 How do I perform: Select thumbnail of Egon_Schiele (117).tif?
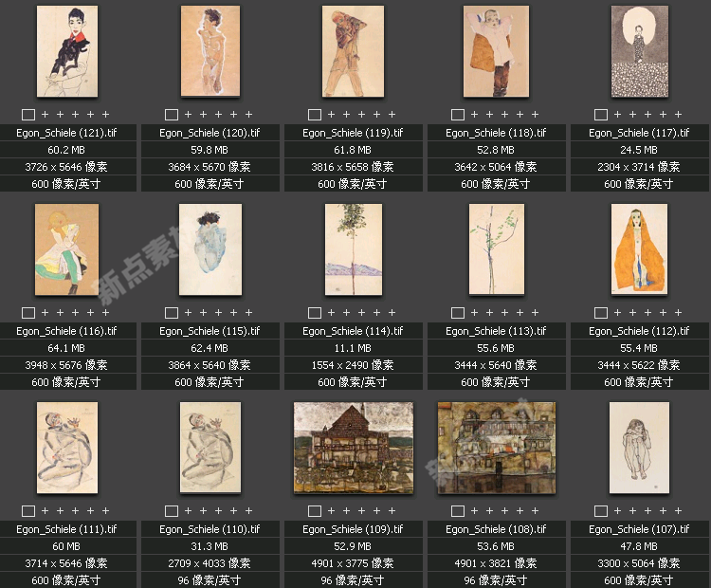click(x=640, y=51)
